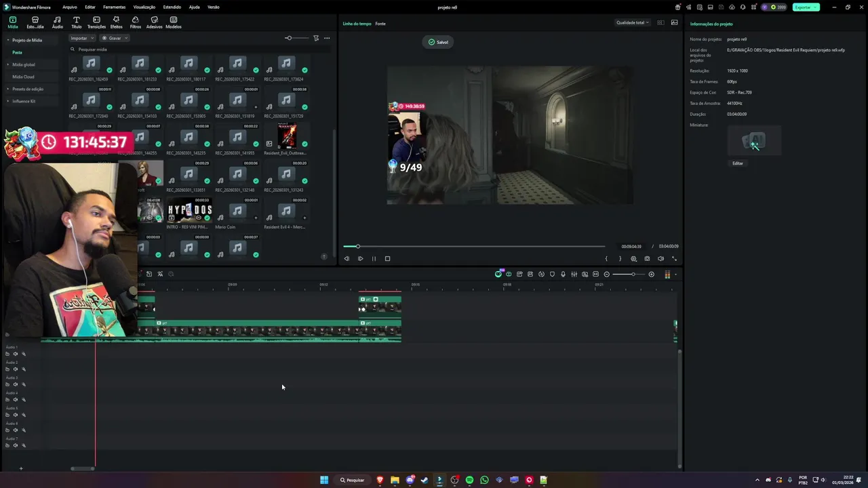Open the Visualização menu
868x488 pixels.
pos(144,7)
